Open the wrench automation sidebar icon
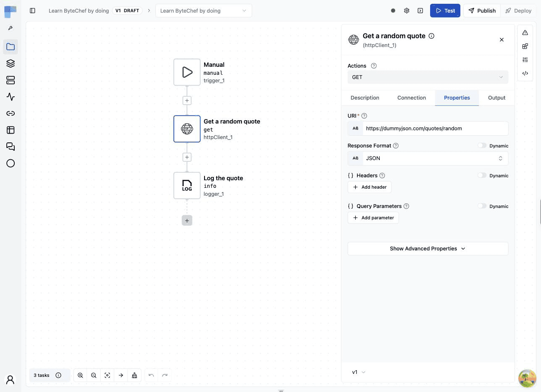 (11, 28)
